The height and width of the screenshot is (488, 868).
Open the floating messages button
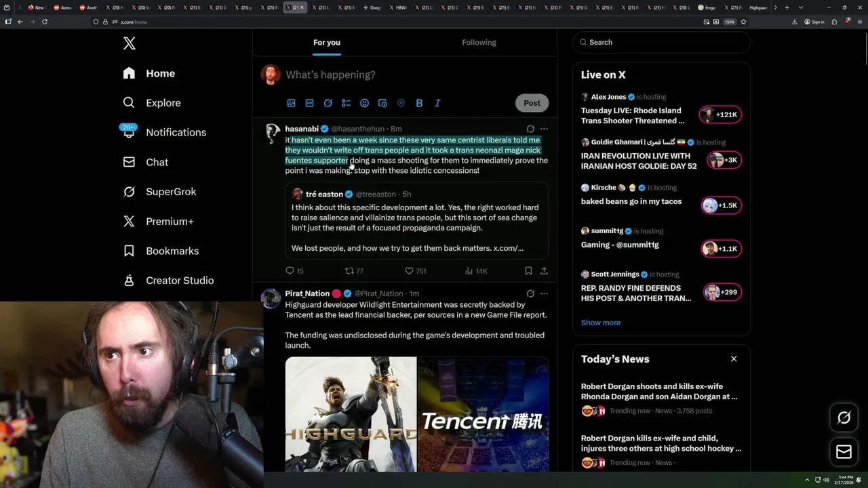[844, 451]
